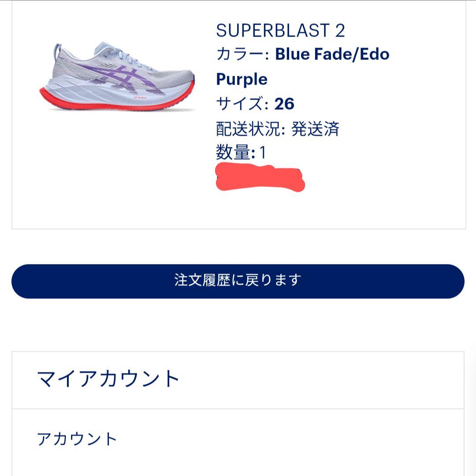Check the 発送済 shipping status

pos(314,128)
